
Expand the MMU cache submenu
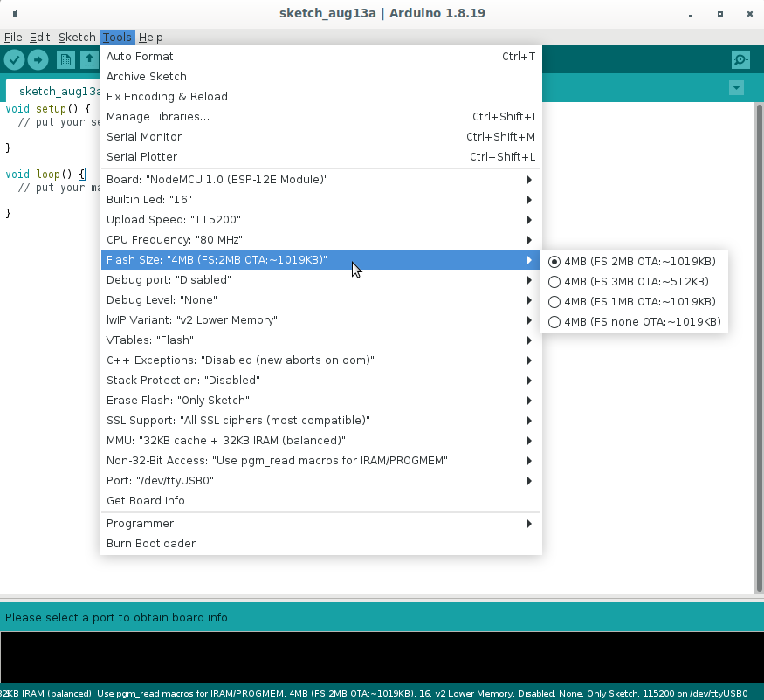(x=320, y=441)
